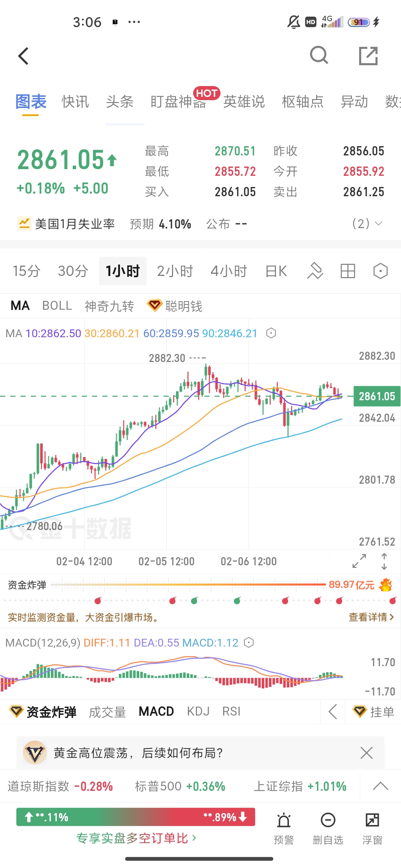401x868 pixels.
Task: Switch to the 日K daily chart tab
Action: (275, 271)
